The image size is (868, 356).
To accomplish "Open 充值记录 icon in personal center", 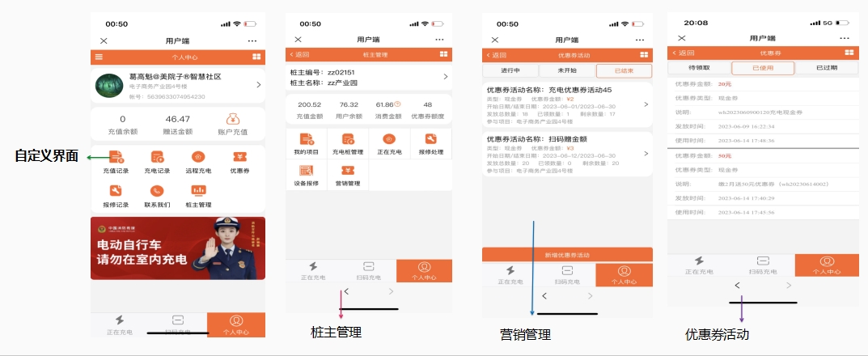I will [116, 157].
